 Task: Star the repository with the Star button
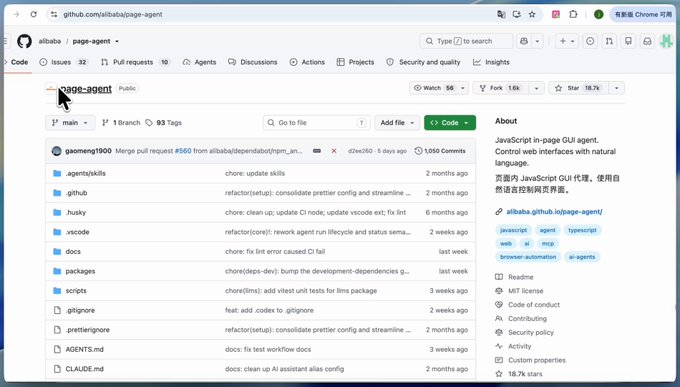coord(579,88)
